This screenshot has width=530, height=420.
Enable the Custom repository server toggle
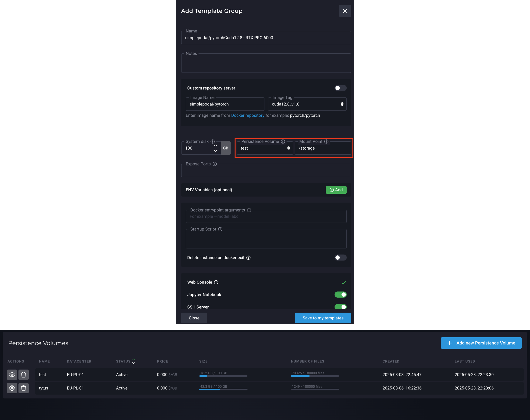340,88
